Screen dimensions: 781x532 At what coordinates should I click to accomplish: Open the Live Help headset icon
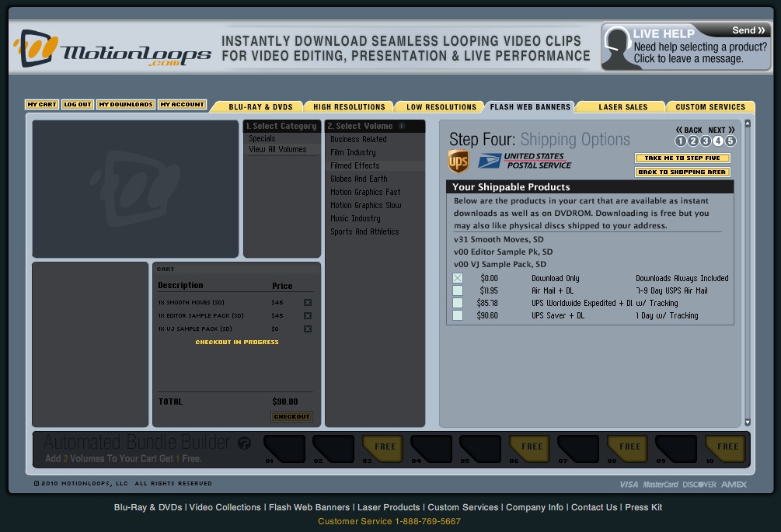pos(618,48)
